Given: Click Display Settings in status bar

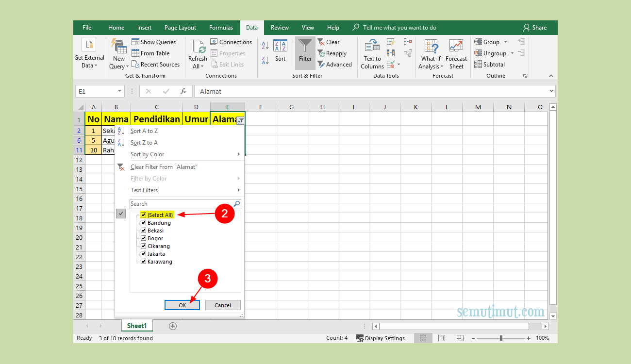Looking at the screenshot, I should pyautogui.click(x=381, y=338).
